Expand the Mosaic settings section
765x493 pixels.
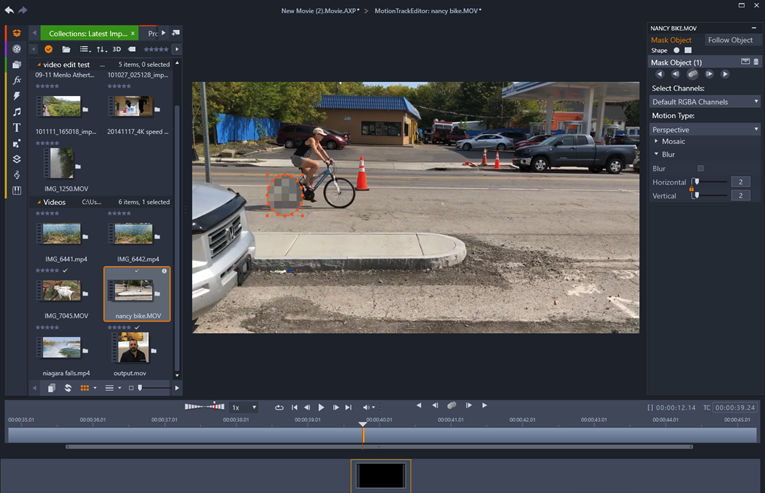(656, 141)
